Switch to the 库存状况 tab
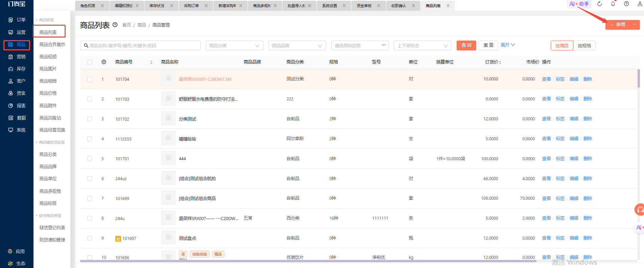Viewport: 644px width, 268px height. coord(161,6)
